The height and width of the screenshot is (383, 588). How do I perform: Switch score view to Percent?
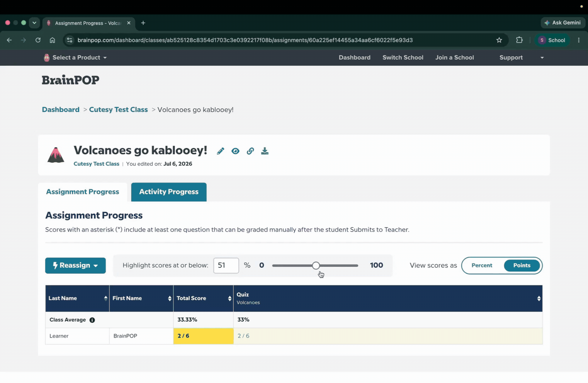(x=482, y=265)
